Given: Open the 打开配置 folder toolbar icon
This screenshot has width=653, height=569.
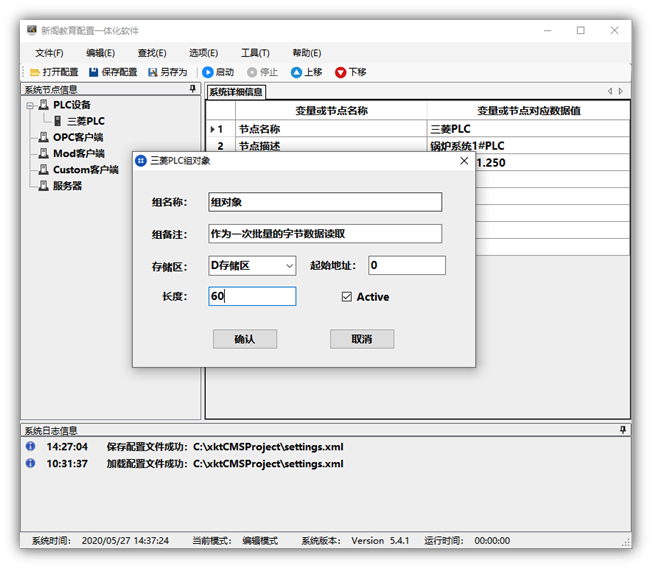Looking at the screenshot, I should pos(35,72).
